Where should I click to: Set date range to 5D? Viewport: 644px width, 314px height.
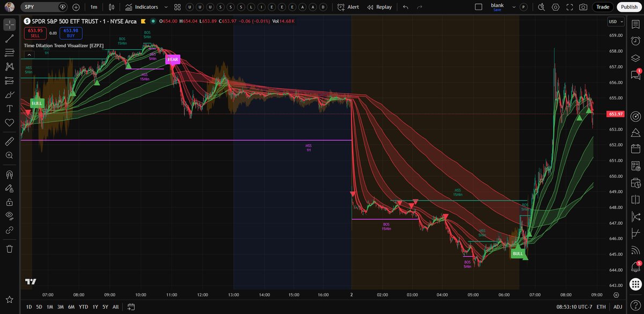coord(39,307)
